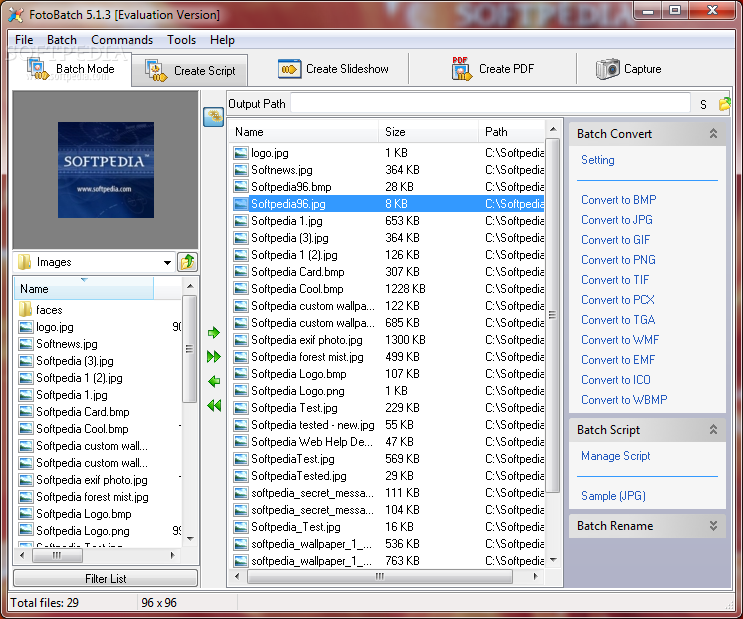Expand the Batch Rename panel

[713, 526]
